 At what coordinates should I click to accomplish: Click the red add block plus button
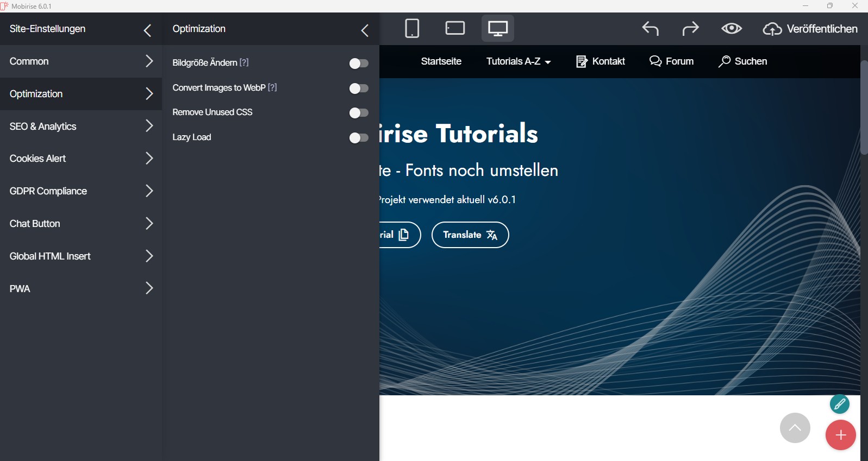(x=840, y=435)
